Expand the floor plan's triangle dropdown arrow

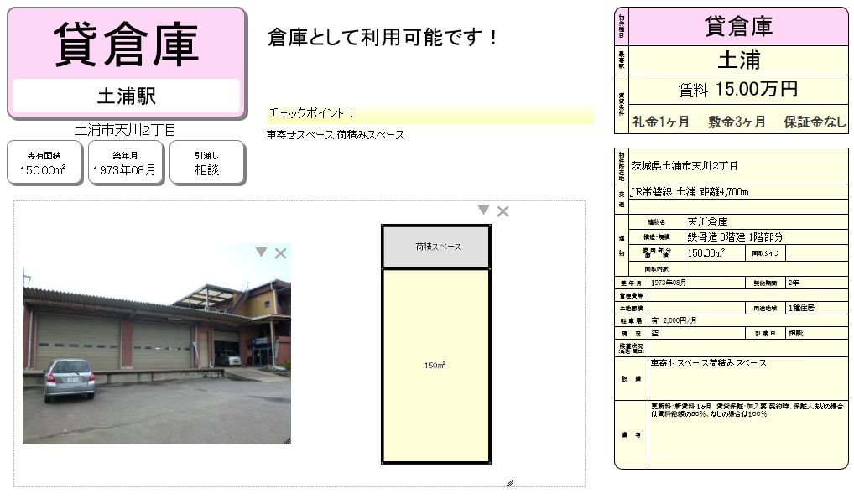click(x=484, y=210)
